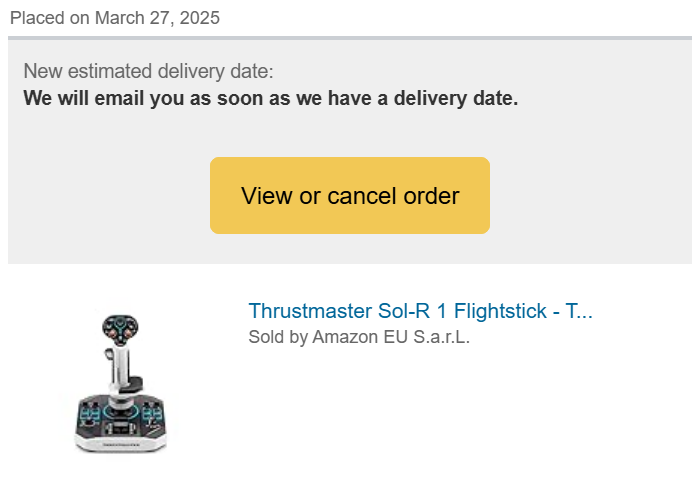Select the New estimated delivery date label
This screenshot has width=697, height=489.
148,71
